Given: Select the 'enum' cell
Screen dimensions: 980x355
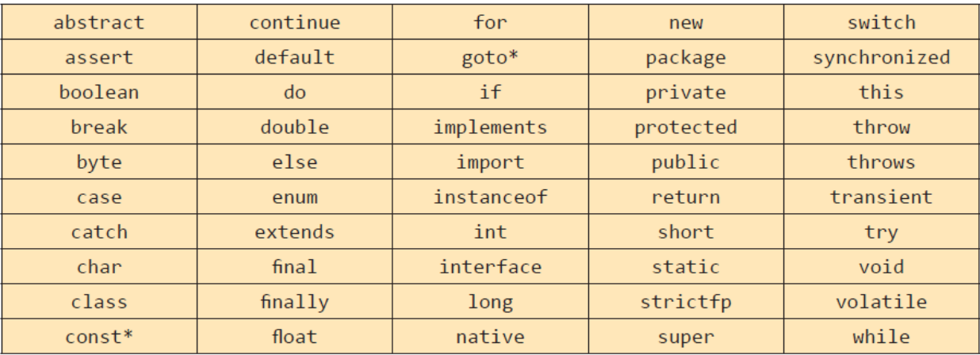Looking at the screenshot, I should click(x=294, y=197).
